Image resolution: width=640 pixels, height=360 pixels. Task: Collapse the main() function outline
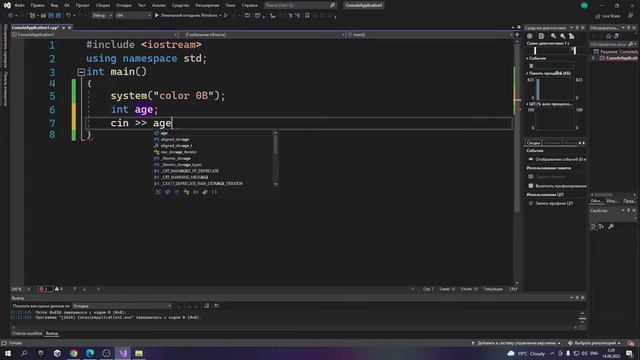(81, 72)
